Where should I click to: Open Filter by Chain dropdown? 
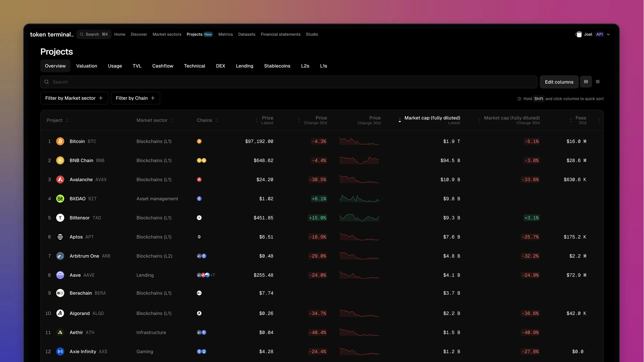coord(135,98)
